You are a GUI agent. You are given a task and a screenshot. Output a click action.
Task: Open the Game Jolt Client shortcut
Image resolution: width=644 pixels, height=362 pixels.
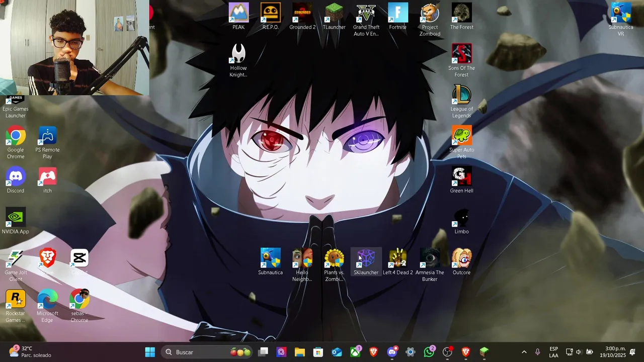pos(16,265)
